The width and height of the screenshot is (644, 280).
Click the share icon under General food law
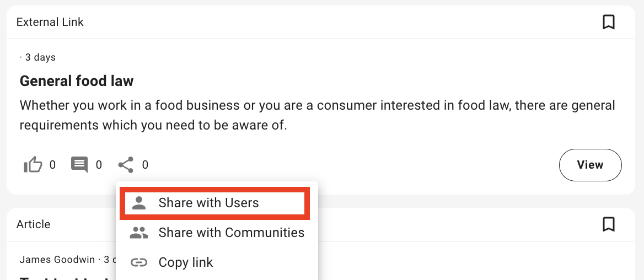pos(126,164)
